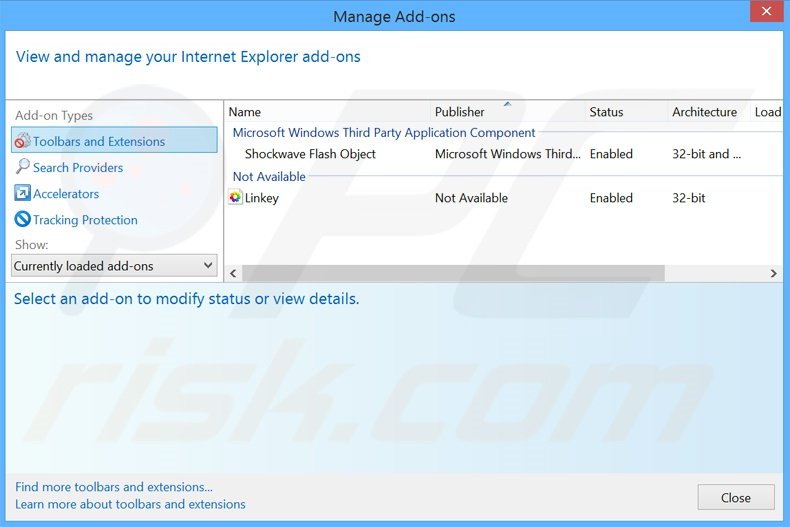This screenshot has height=527, width=790.
Task: Click the 32-bit and ... architecture cell
Action: pos(706,154)
